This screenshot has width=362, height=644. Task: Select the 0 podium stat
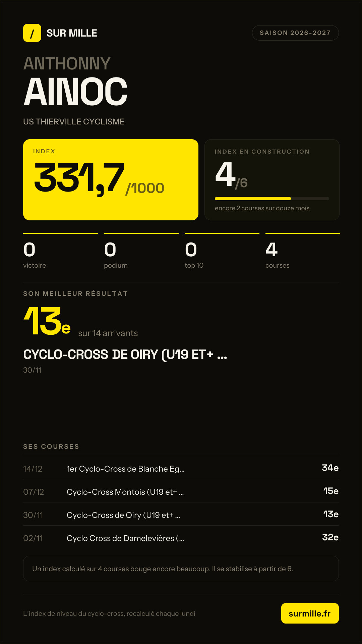tap(141, 252)
